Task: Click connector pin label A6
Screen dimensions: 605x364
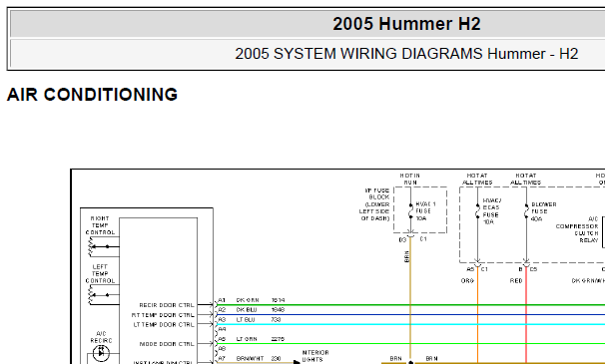Action: [222, 349]
